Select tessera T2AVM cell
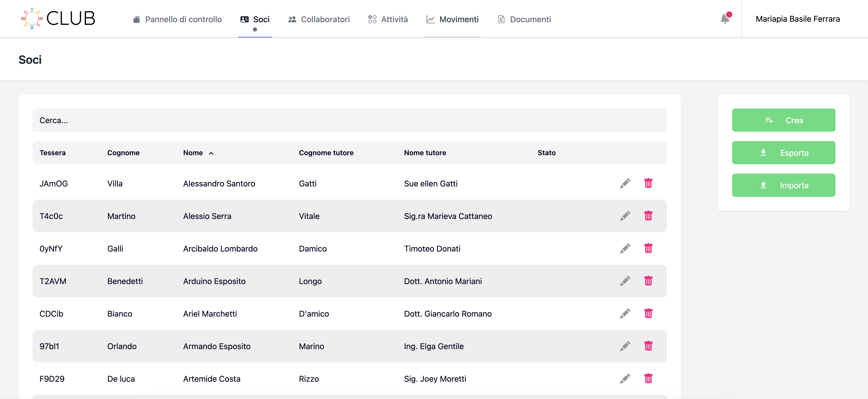 click(53, 281)
